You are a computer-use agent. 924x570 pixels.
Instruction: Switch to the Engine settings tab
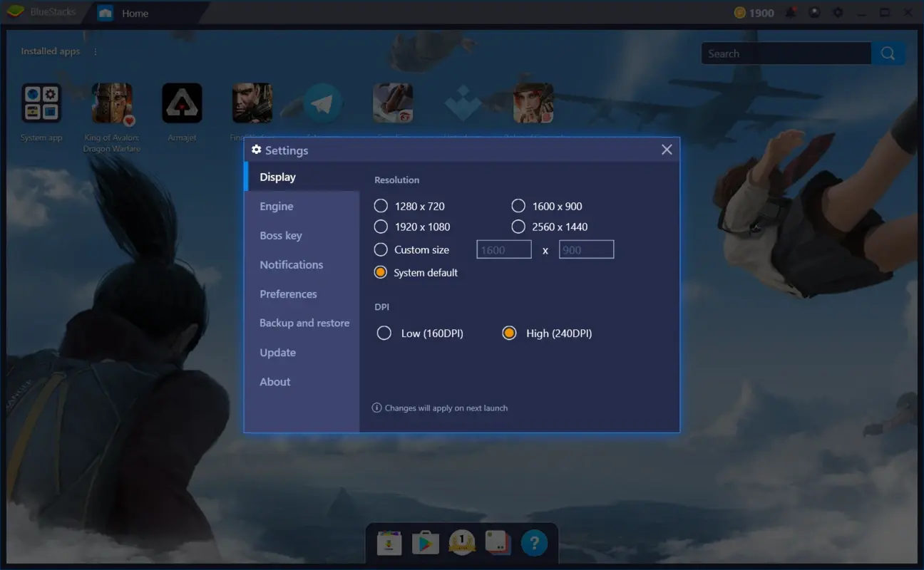(277, 206)
